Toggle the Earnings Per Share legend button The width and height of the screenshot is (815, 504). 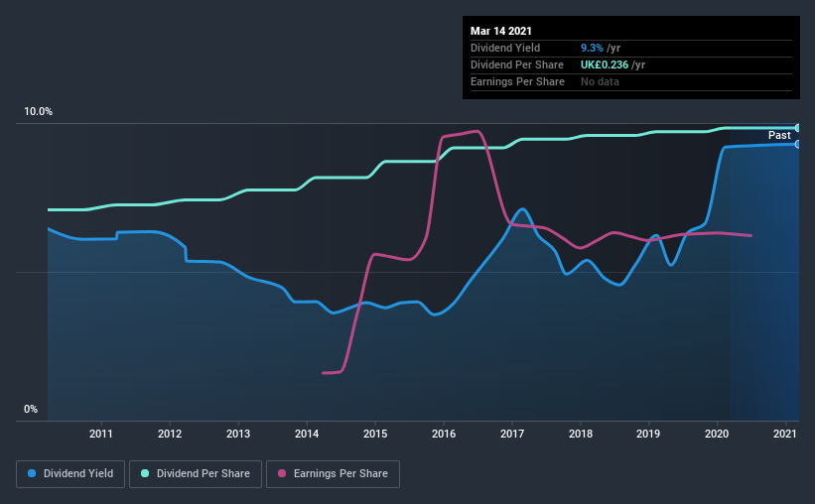click(x=334, y=474)
